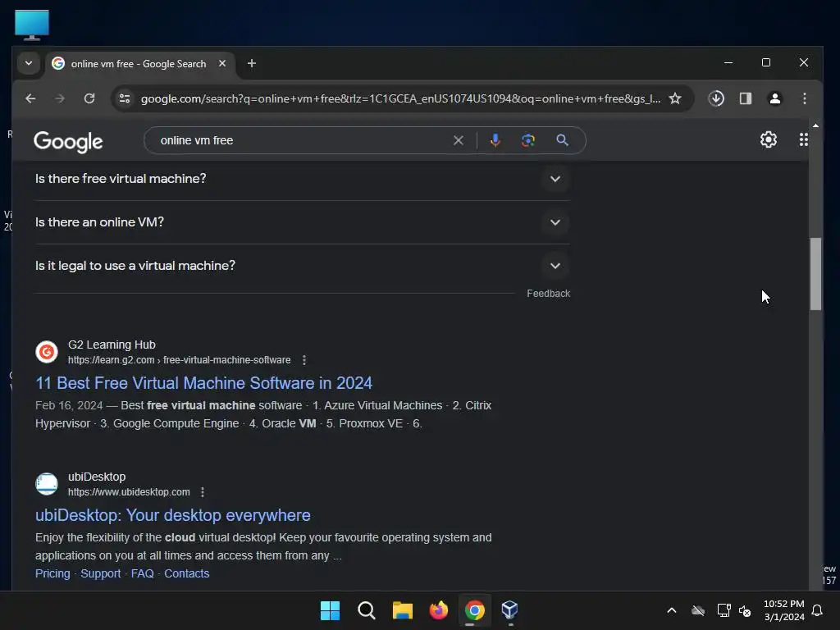The image size is (840, 630).
Task: Click the muted volume tray icon
Action: [x=745, y=610]
